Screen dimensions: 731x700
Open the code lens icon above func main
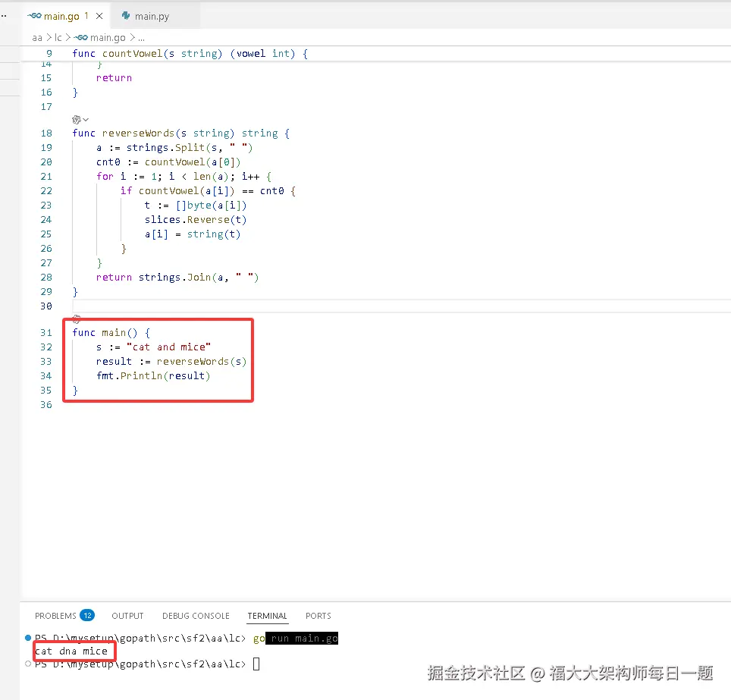click(x=77, y=319)
